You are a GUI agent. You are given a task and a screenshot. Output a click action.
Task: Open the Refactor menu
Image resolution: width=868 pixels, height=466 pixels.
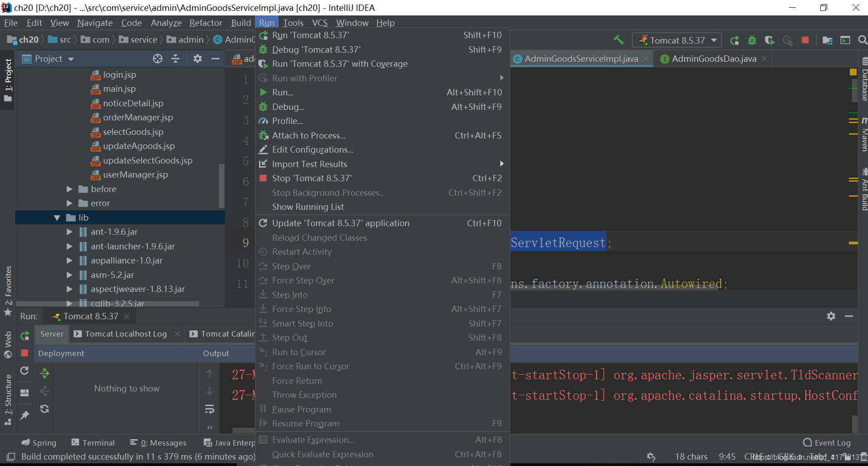[206, 23]
